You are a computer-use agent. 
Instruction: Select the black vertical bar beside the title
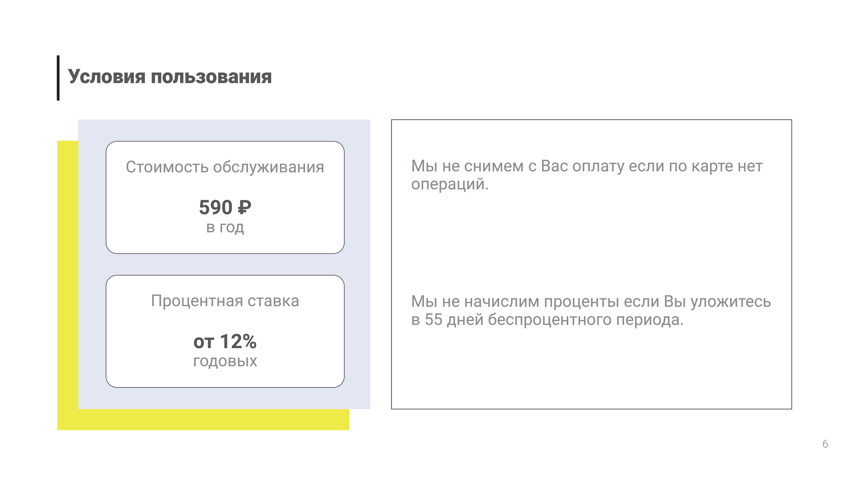point(58,78)
